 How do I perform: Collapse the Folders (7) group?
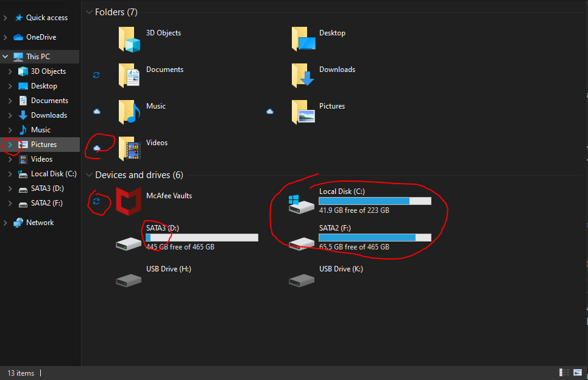[89, 12]
